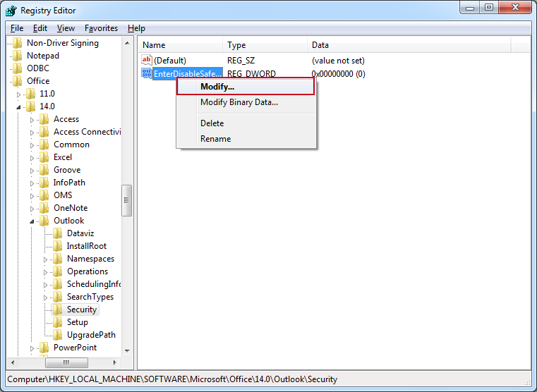
Task: Select the Namespaces key label
Action: click(90, 259)
